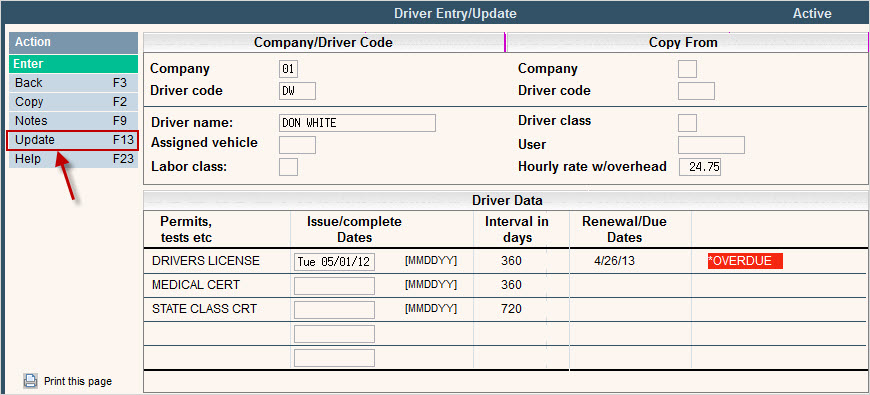870x395 pixels.
Task: Click the 4/26/13 renewal date
Action: click(x=614, y=261)
